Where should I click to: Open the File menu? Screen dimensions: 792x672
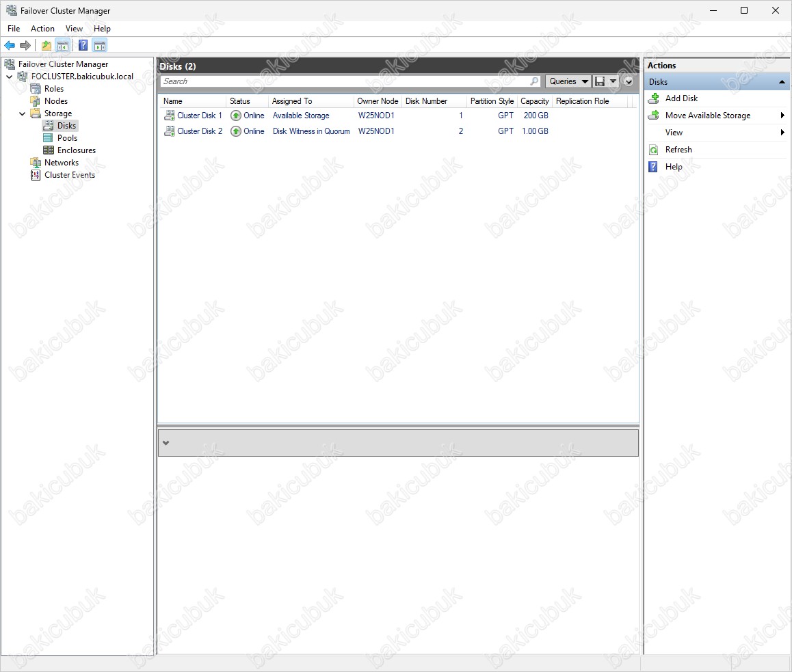coord(14,29)
